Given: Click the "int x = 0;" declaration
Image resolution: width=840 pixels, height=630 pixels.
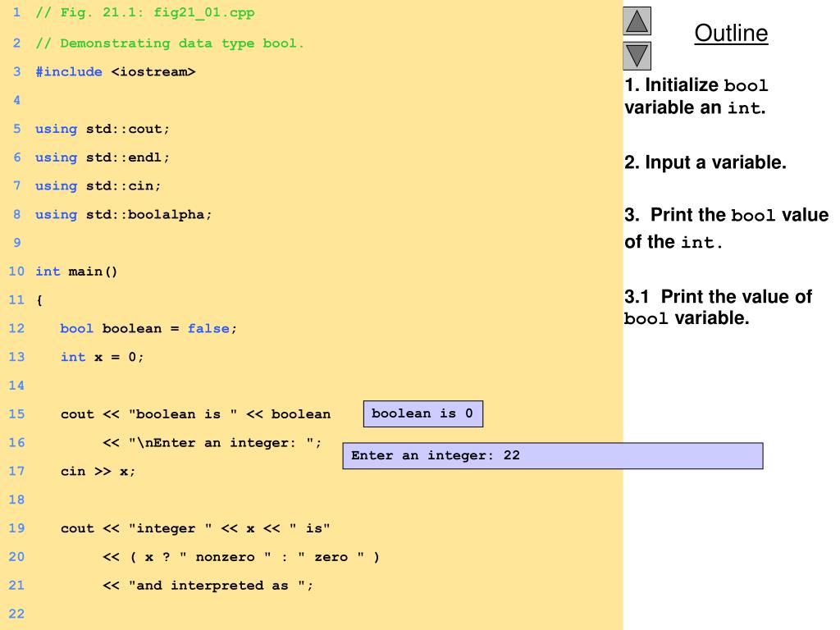Looking at the screenshot, I should 102,358.
